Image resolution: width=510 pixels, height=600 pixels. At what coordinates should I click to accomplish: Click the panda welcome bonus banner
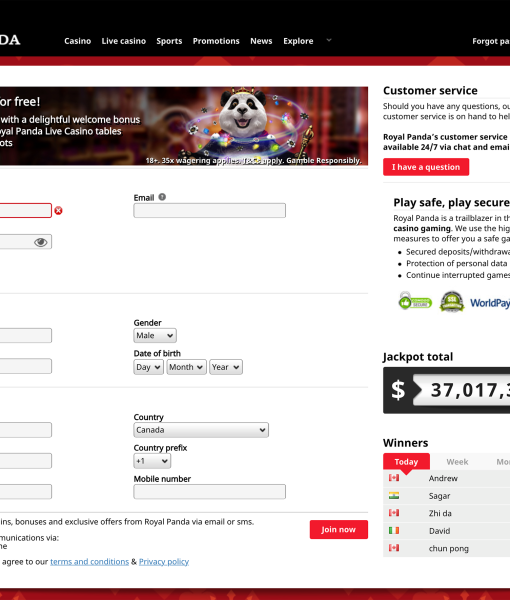(x=184, y=126)
